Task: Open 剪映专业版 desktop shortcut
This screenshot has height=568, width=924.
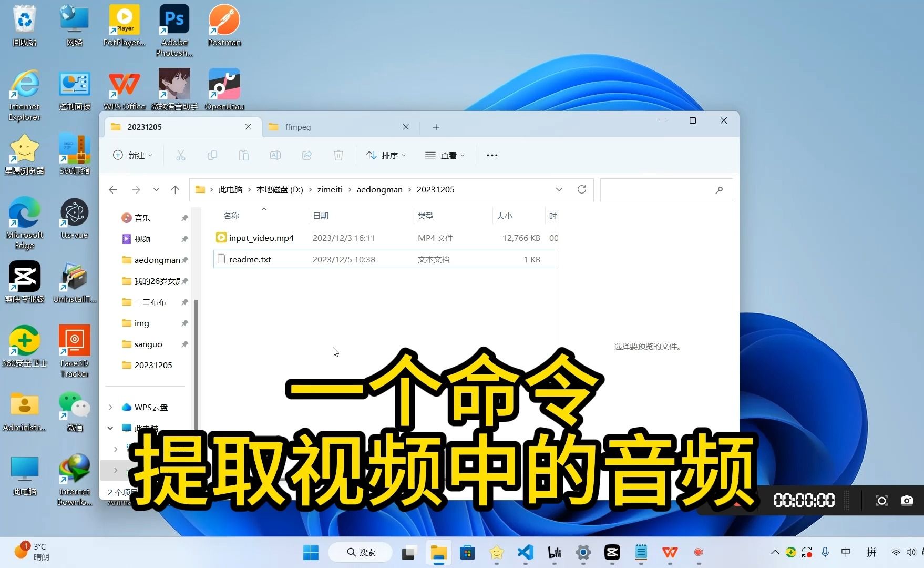Action: click(24, 282)
